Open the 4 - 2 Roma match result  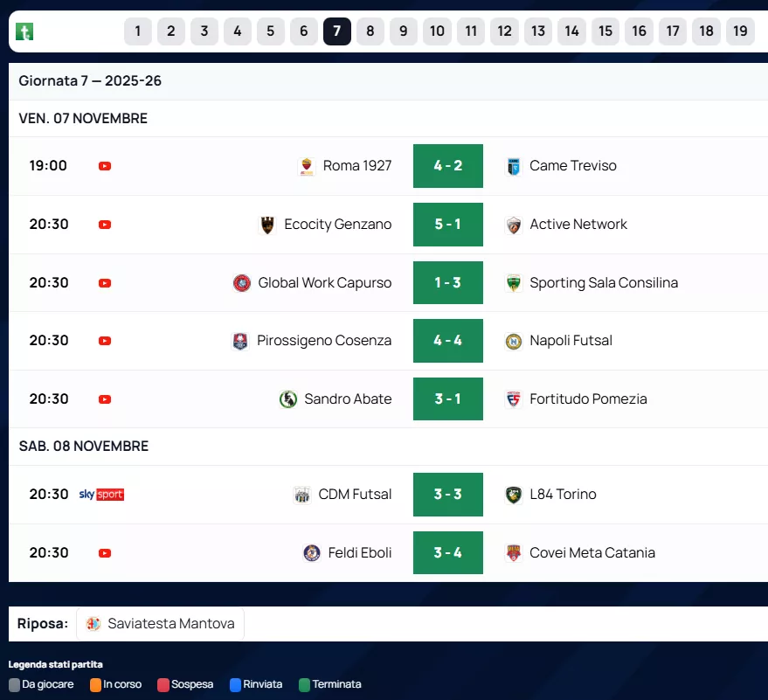(x=447, y=166)
